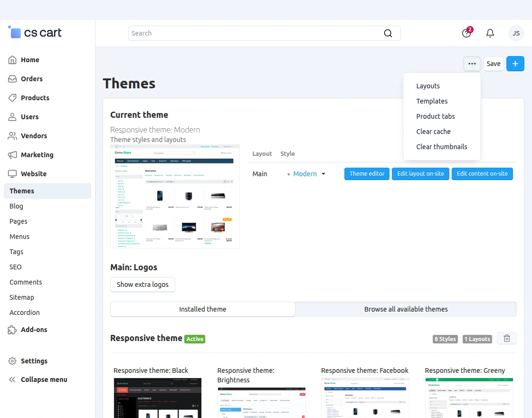The height and width of the screenshot is (418, 532).
Task: Switch to Installed theme tab
Action: pos(202,309)
